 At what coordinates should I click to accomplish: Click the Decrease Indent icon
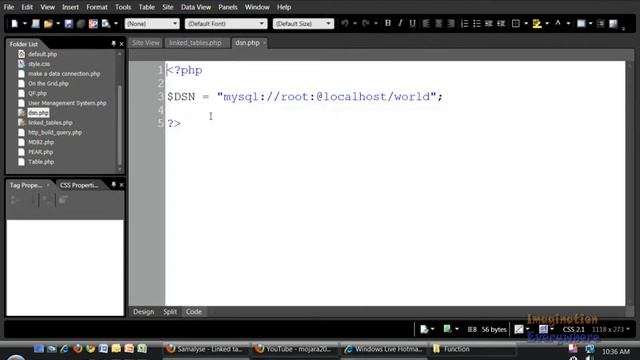click(489, 24)
